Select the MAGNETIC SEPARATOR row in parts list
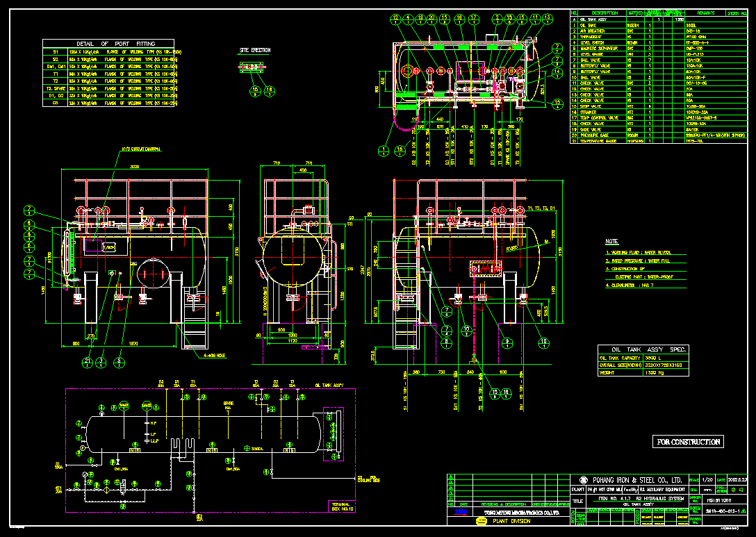 pos(599,47)
